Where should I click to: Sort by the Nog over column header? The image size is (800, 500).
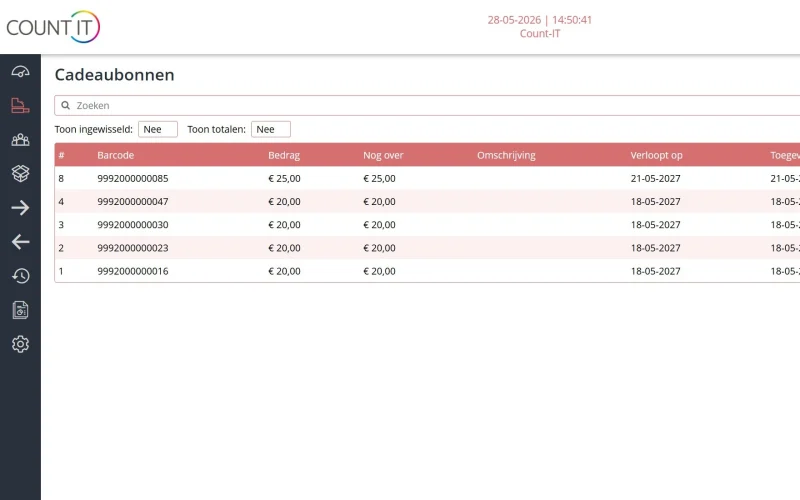[383, 155]
